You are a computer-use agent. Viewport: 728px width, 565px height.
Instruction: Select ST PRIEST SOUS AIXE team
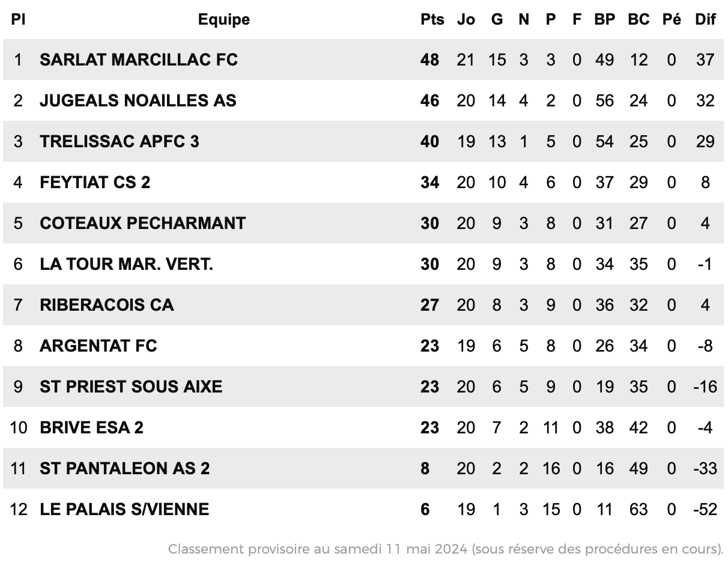point(131,386)
